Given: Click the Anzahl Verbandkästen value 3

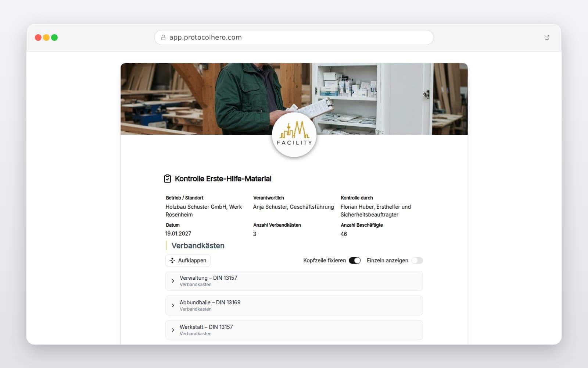Looking at the screenshot, I should (x=255, y=234).
